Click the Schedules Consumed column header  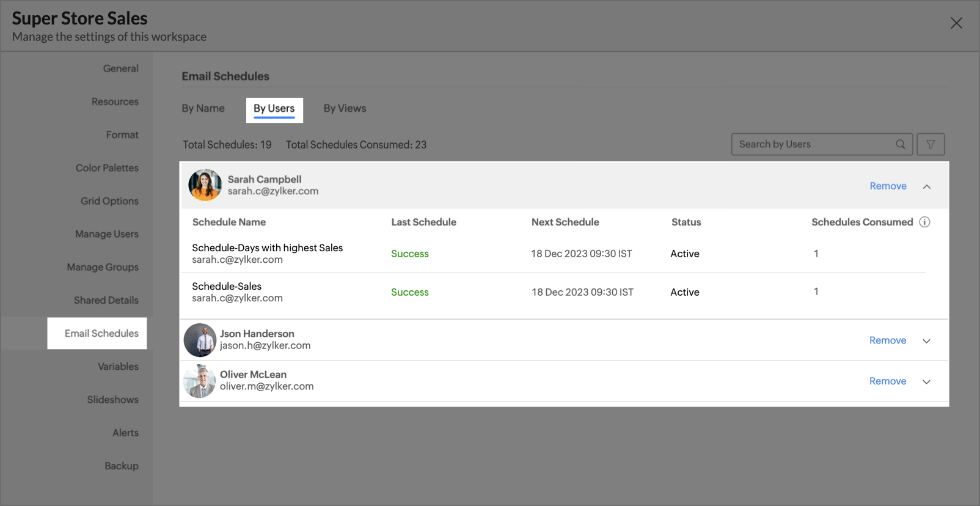[x=862, y=222]
